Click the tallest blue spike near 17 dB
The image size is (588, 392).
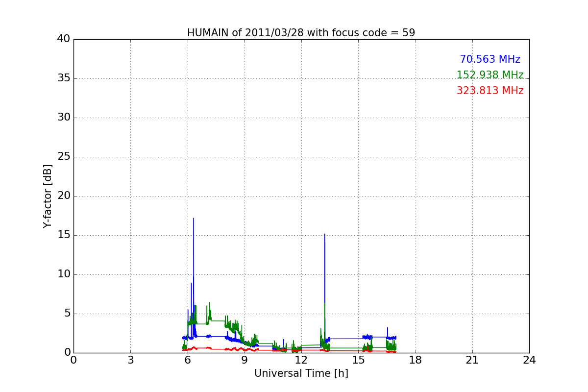(194, 219)
